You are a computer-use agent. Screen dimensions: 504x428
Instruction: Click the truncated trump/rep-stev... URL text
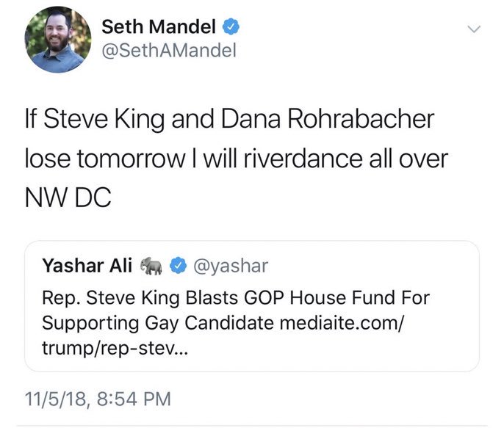pyautogui.click(x=115, y=348)
